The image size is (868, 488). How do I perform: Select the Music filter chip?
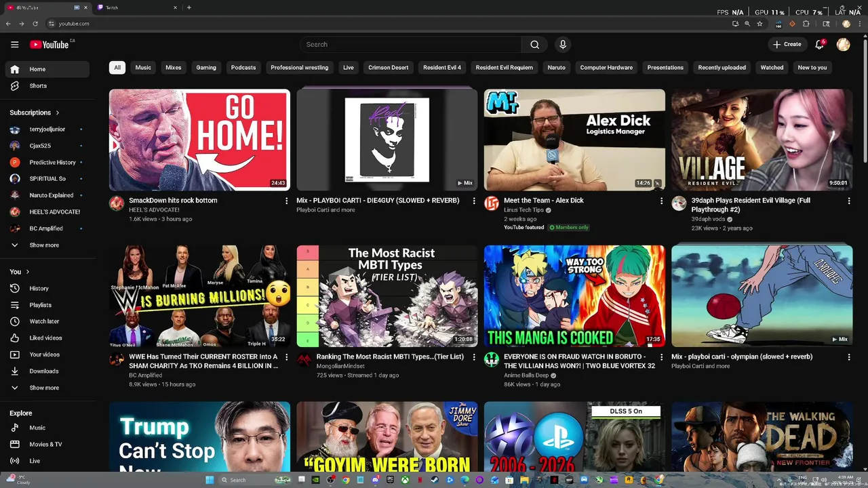click(143, 68)
